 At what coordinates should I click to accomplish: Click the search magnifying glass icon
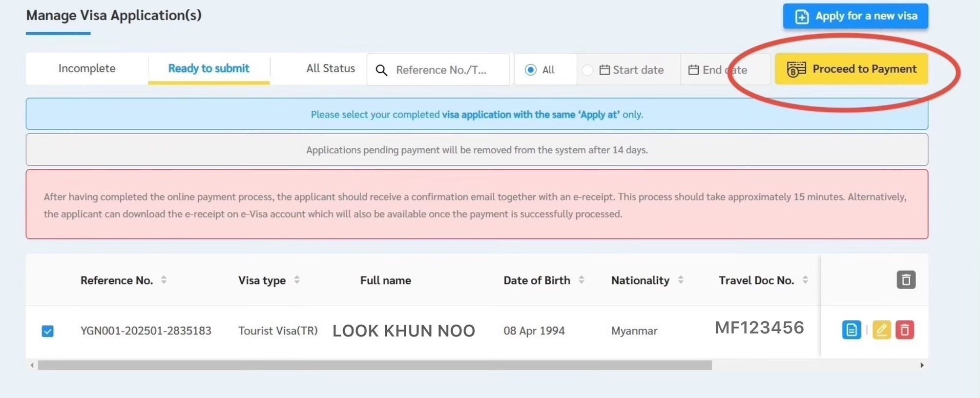[381, 70]
